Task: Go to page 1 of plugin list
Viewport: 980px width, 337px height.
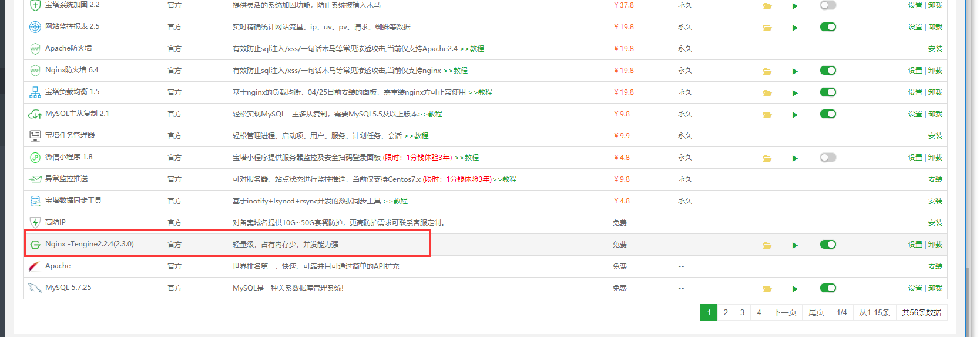Action: [x=709, y=312]
